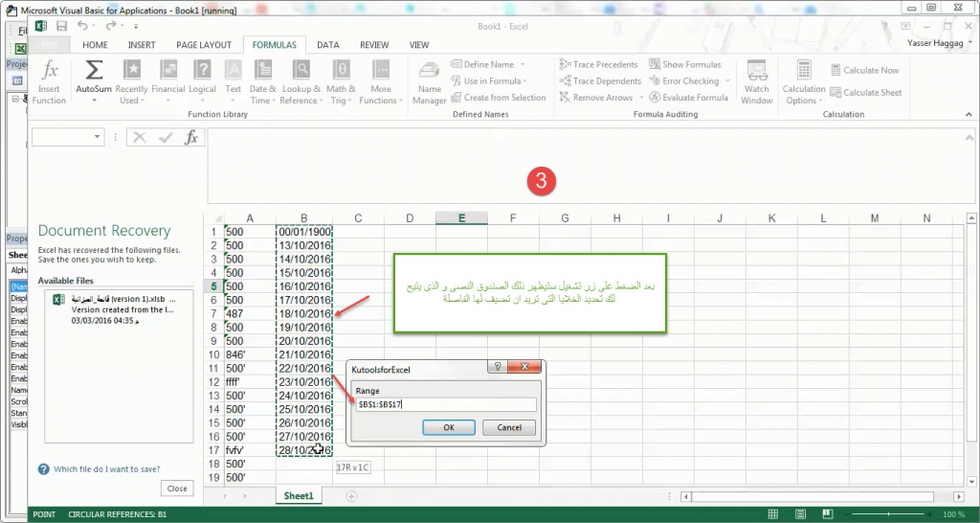The width and height of the screenshot is (980, 523).
Task: Open Financial functions list
Action: [x=168, y=82]
